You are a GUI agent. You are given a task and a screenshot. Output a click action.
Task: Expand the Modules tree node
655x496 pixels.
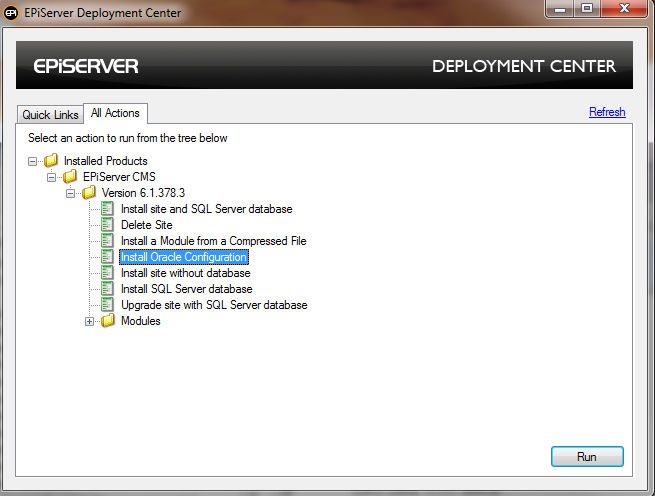[89, 321]
